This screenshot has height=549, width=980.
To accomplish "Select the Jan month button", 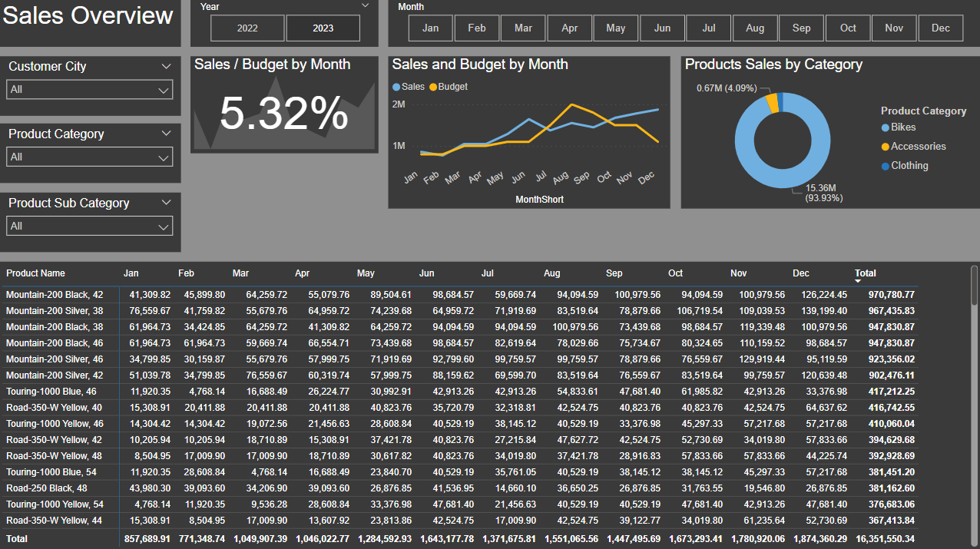I will (x=430, y=28).
